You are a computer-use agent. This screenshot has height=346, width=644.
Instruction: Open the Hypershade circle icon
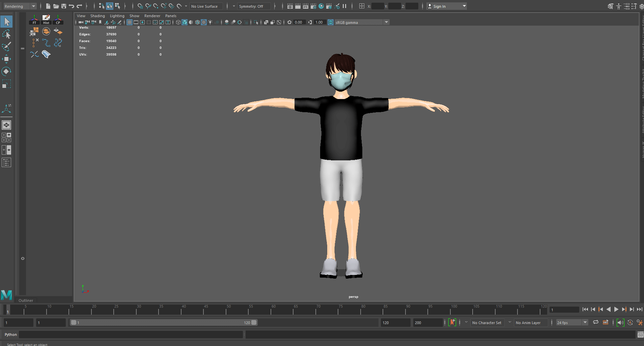pyautogui.click(x=321, y=6)
